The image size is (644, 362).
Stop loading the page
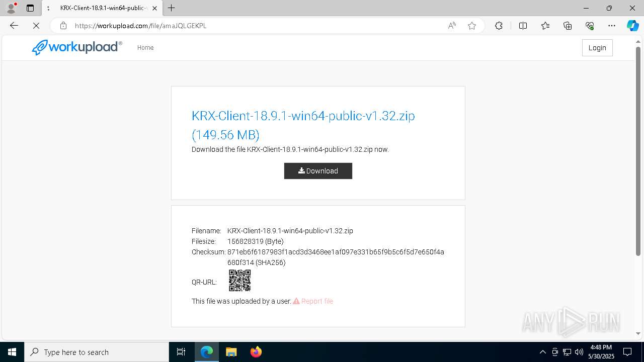click(x=36, y=26)
